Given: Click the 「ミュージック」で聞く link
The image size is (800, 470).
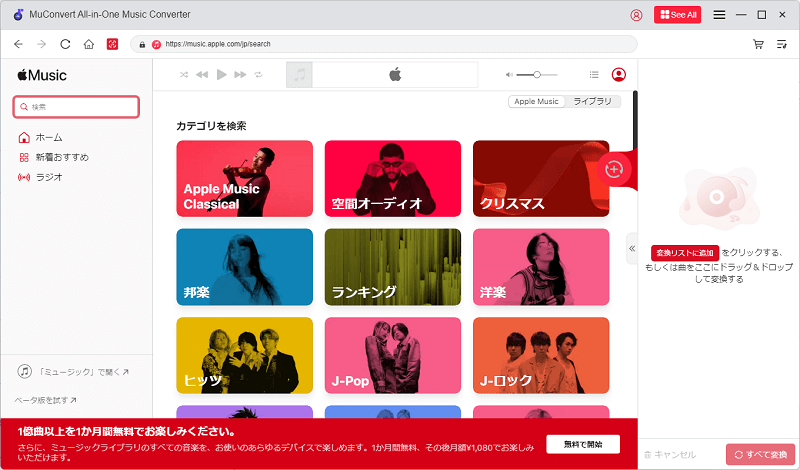Looking at the screenshot, I should (x=73, y=372).
